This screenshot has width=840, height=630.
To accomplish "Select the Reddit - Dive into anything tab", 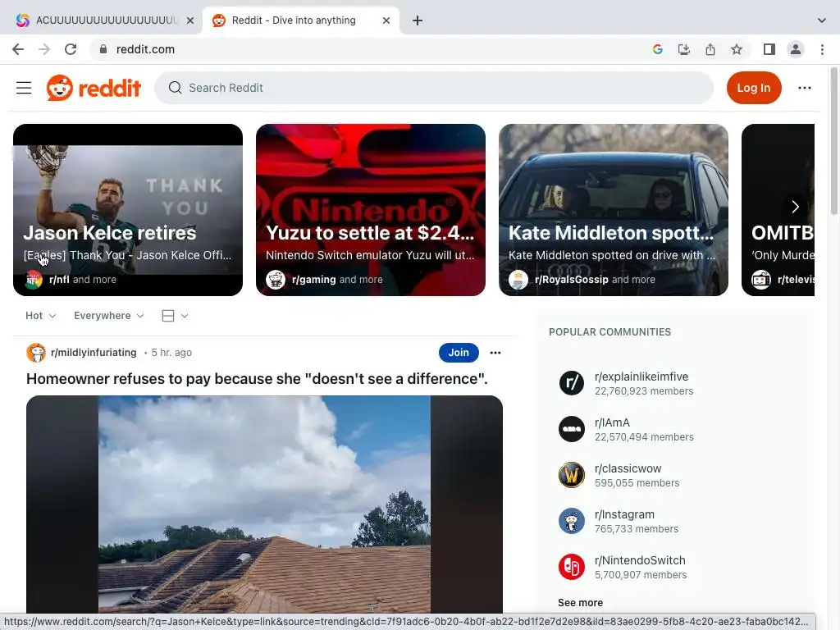I will coord(300,21).
